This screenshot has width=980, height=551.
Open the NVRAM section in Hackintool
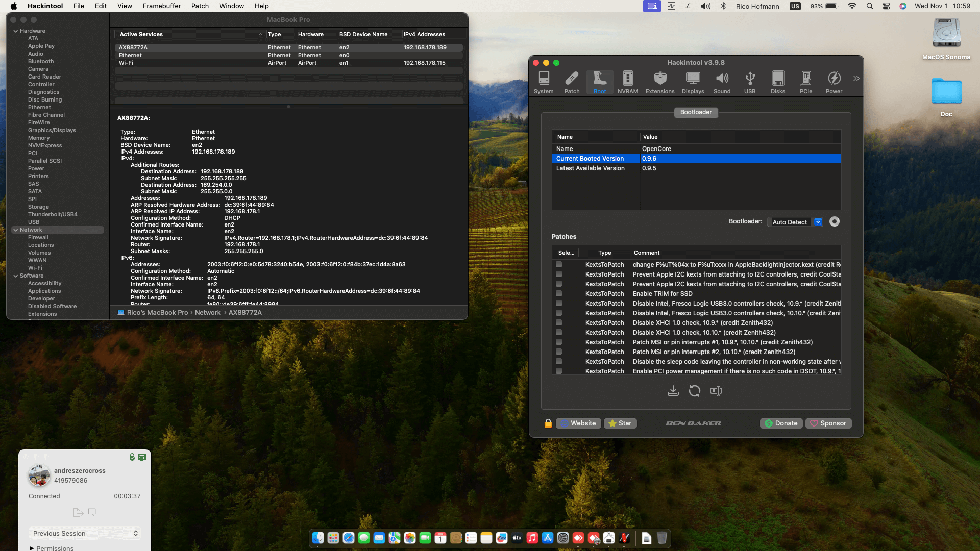[628, 82]
